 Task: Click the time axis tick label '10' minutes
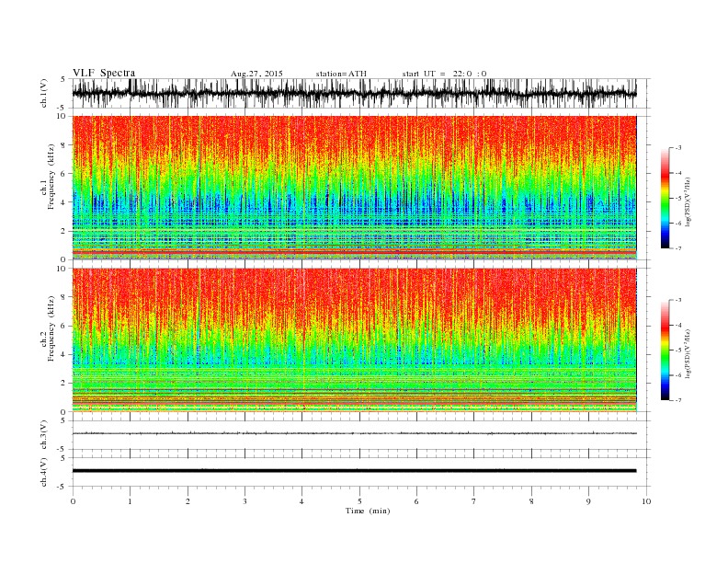tap(646, 501)
